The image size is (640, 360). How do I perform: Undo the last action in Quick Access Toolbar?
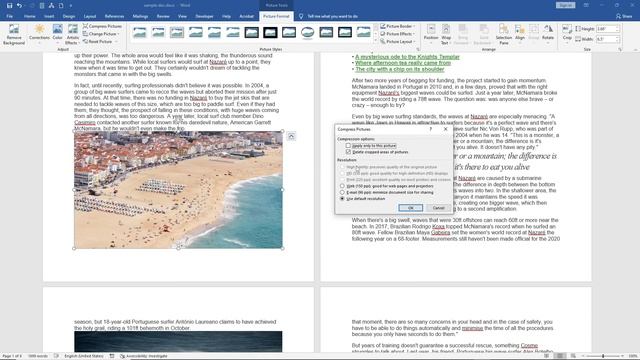[19, 5]
